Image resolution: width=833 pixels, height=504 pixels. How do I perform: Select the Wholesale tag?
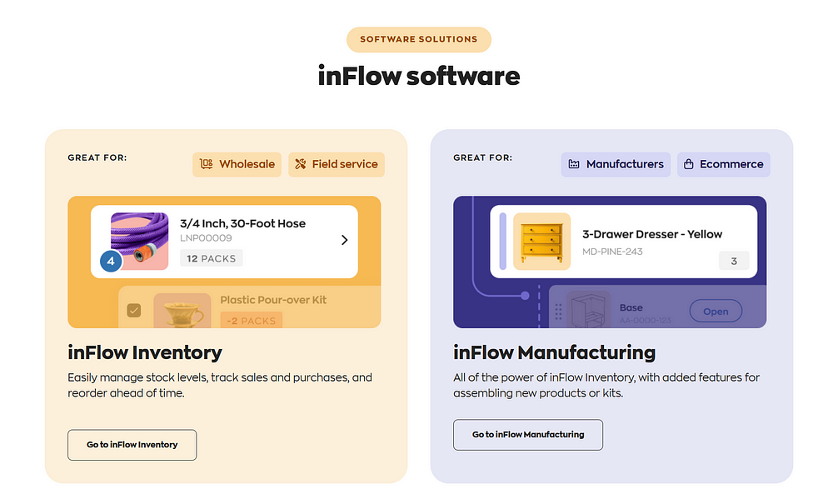pyautogui.click(x=237, y=164)
